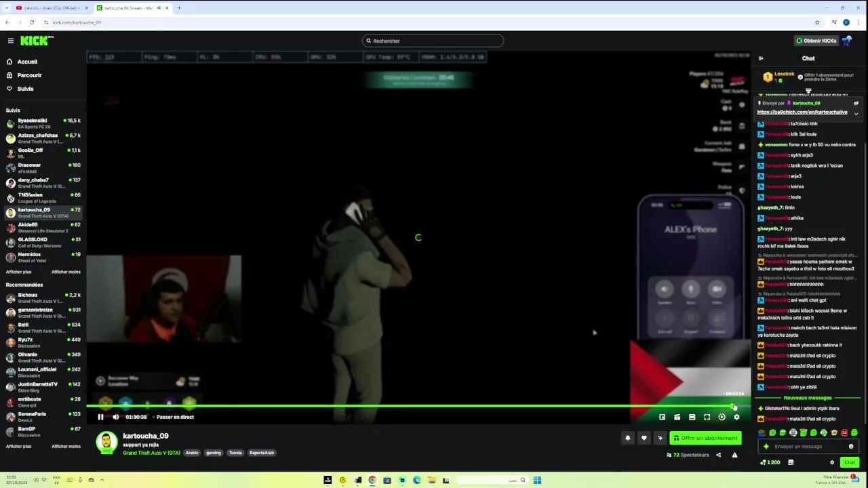Click the Rechercher search field
The width and height of the screenshot is (868, 488).
(433, 41)
